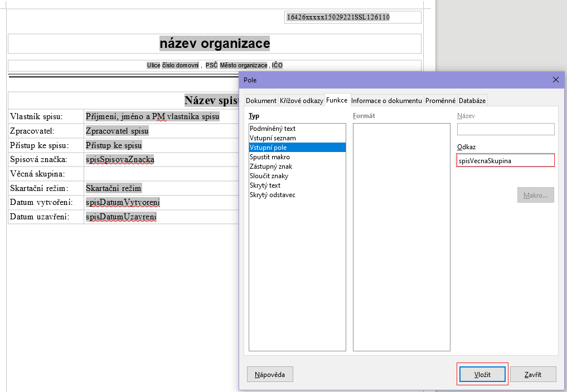
Task: Pick Skrytý odstavec in the type list
Action: tap(273, 195)
